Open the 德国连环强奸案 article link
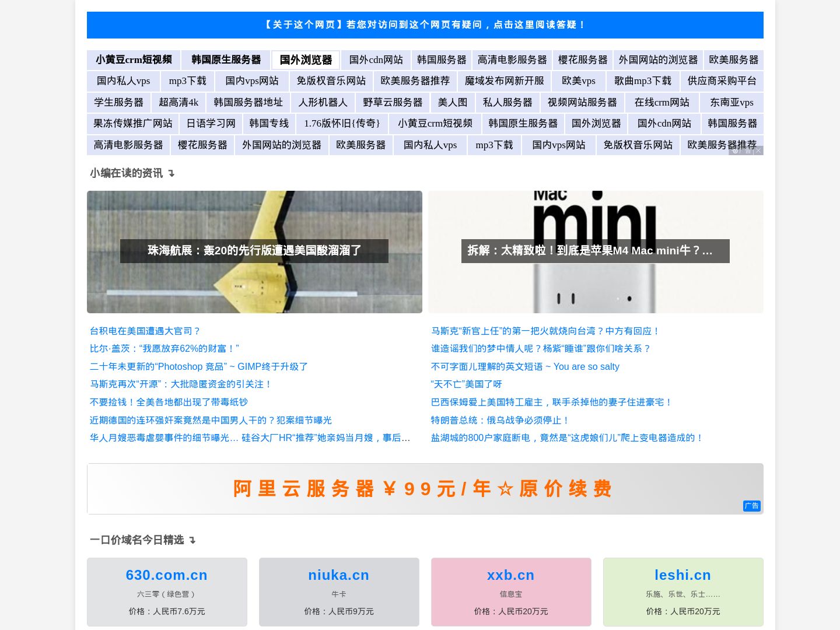The image size is (840, 630). pos(211,421)
